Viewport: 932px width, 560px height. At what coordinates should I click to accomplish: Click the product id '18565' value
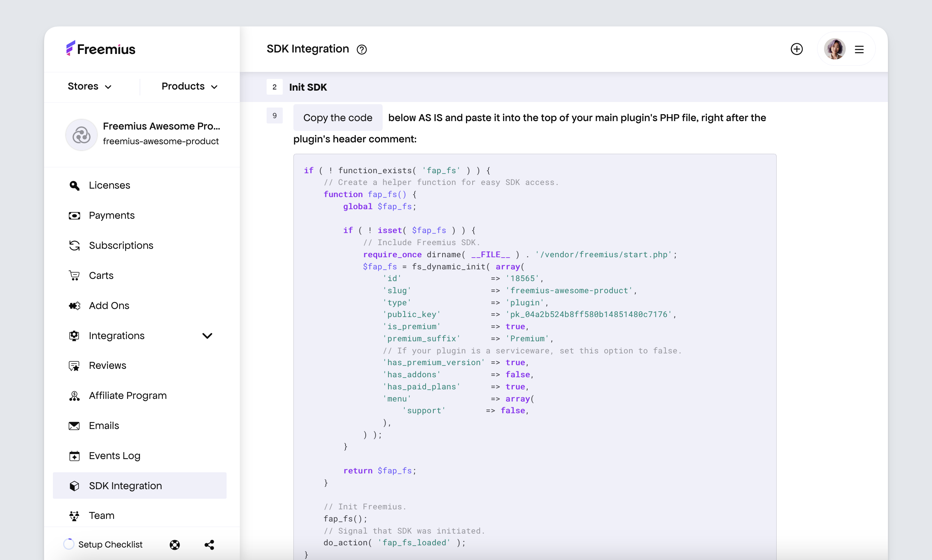click(522, 279)
